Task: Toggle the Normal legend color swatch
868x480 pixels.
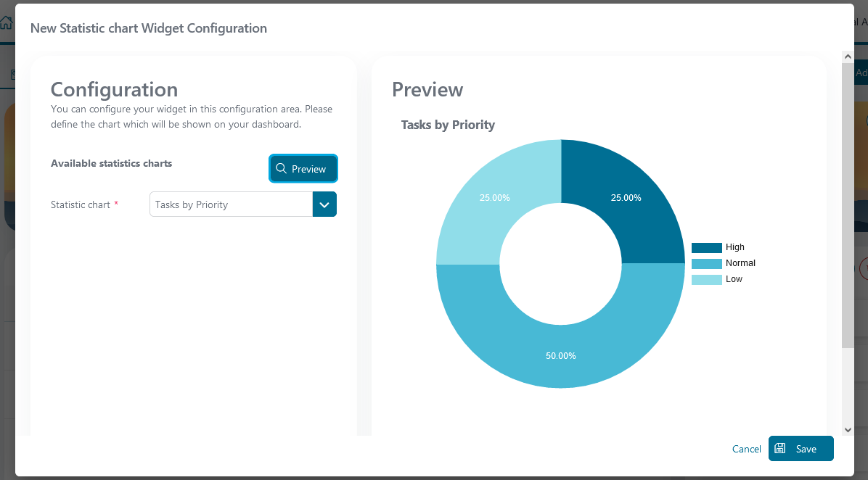Action: pyautogui.click(x=706, y=264)
